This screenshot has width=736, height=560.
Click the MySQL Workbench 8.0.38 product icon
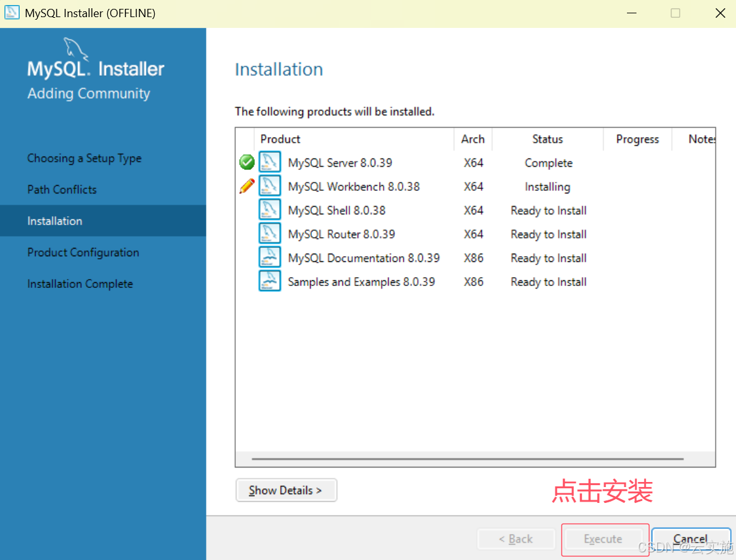(270, 186)
